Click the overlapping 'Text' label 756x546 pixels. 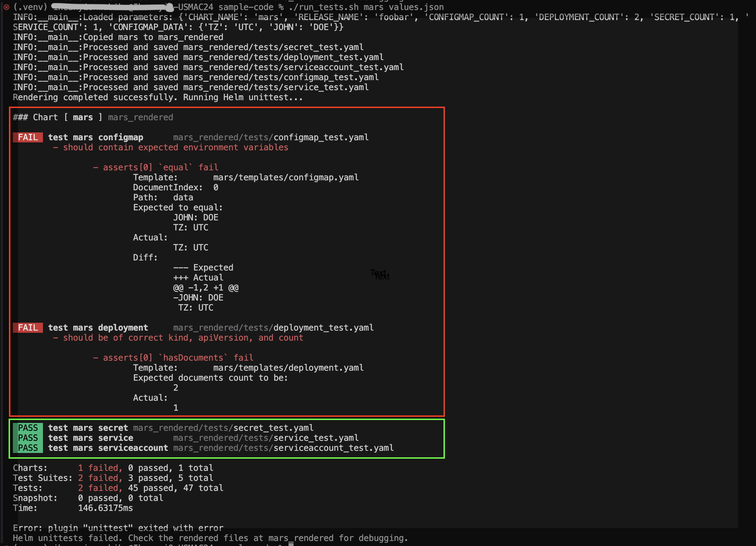(380, 274)
